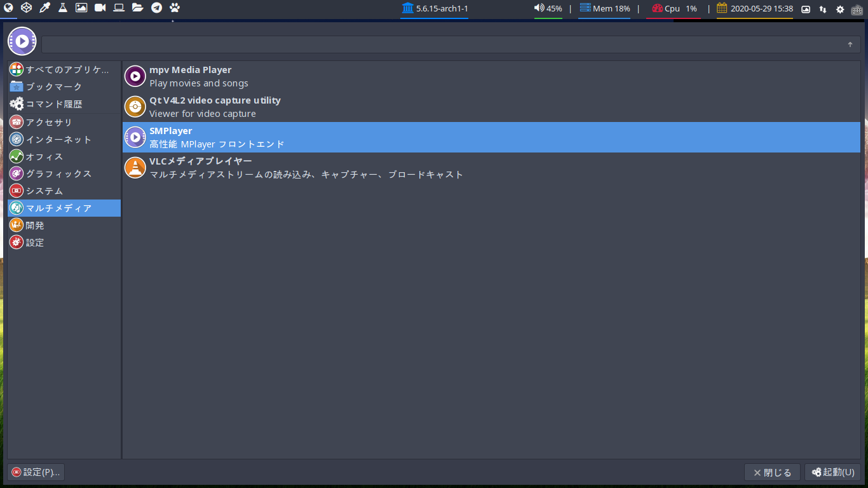The height and width of the screenshot is (488, 868).
Task: Click the 閉じる close button
Action: click(x=772, y=472)
